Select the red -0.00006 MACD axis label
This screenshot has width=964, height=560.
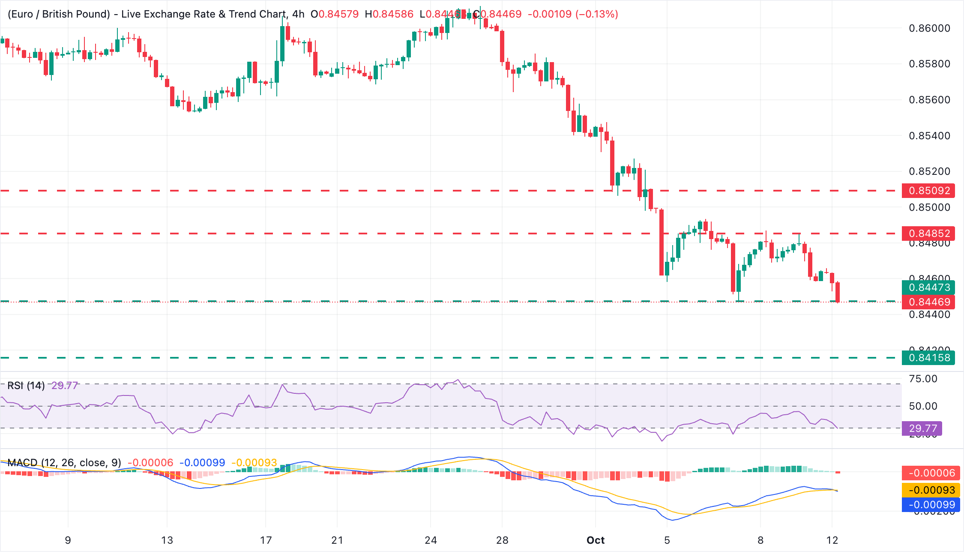931,473
